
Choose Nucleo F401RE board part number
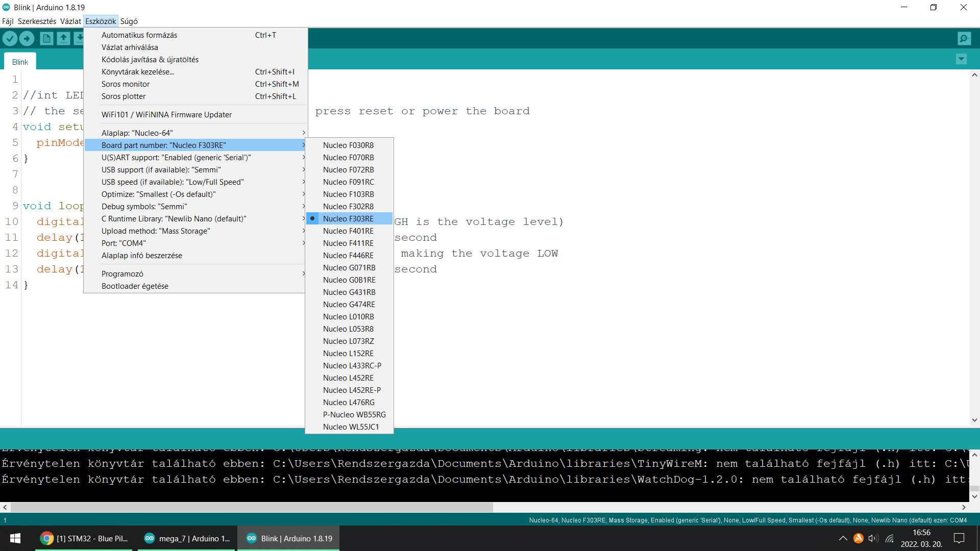pyautogui.click(x=348, y=231)
